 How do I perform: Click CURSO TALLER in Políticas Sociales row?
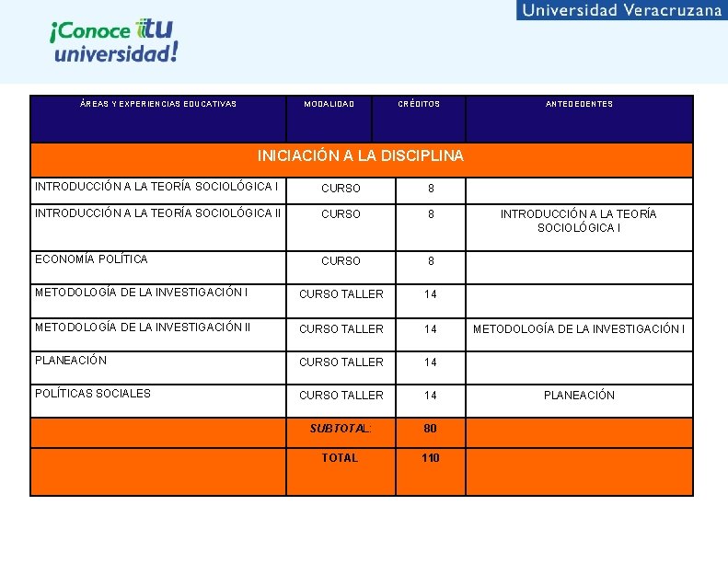click(x=341, y=396)
